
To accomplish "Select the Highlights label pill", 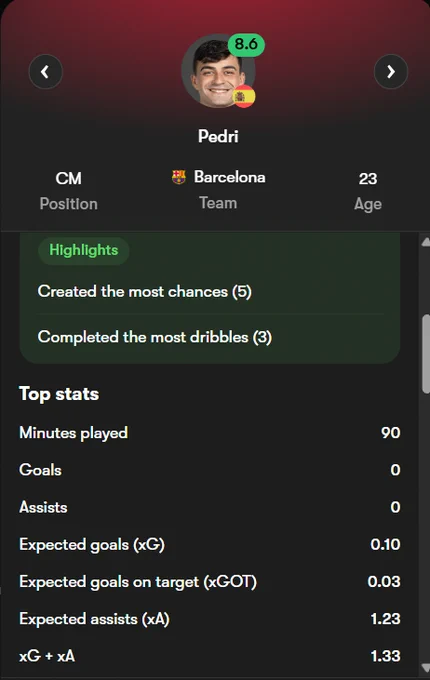I will 84,250.
